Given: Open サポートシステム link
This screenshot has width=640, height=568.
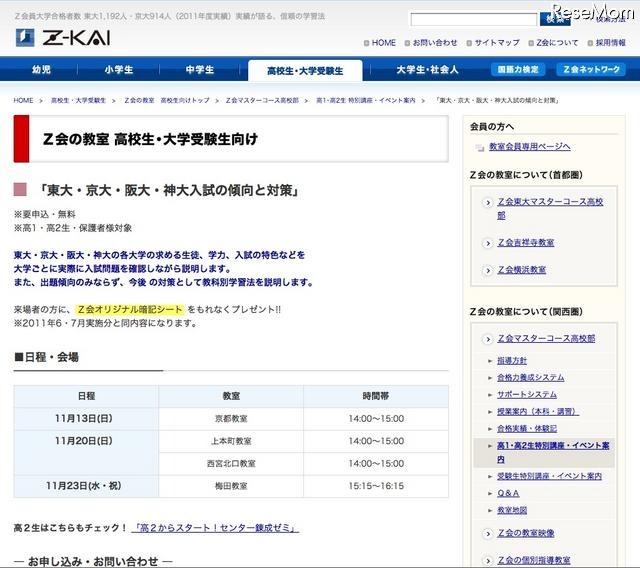Looking at the screenshot, I should pyautogui.click(x=527, y=395).
